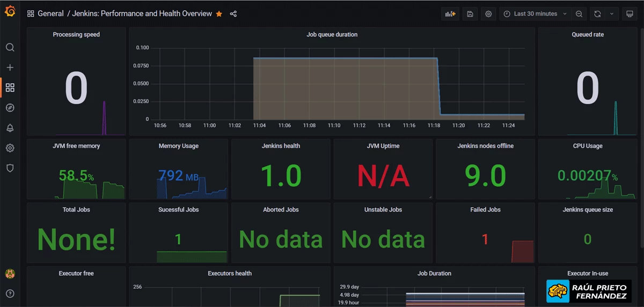Open the Configuration gear in sidebar
Viewport: 644px width, 307px height.
(x=10, y=148)
